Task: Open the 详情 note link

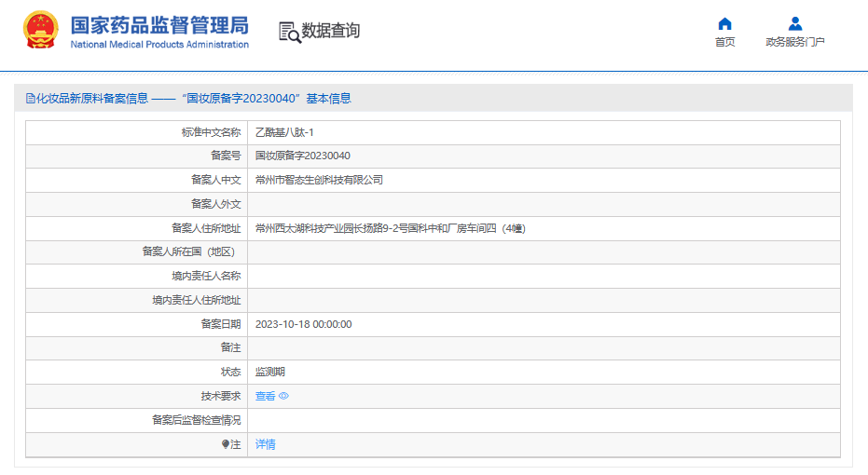Action: 265,444
